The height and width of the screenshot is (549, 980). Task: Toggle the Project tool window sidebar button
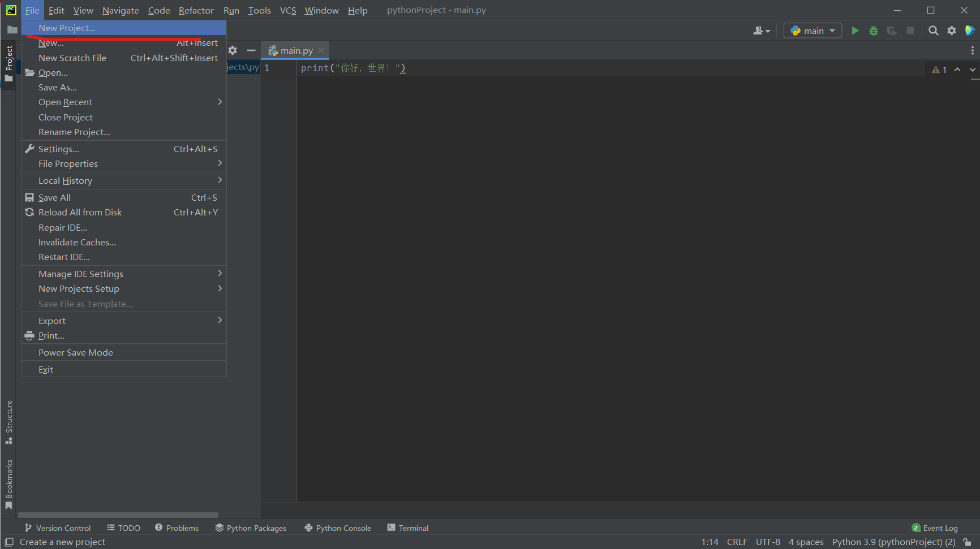[8, 63]
